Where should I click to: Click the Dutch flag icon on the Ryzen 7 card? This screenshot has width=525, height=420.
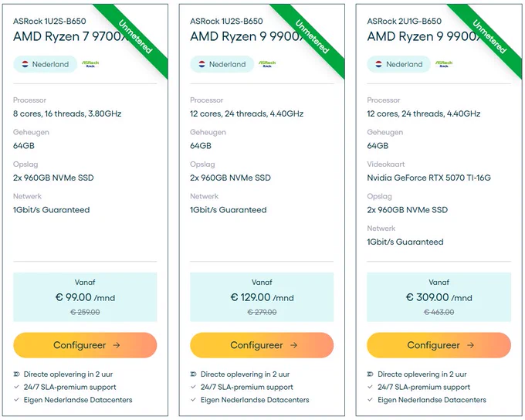tap(25, 64)
